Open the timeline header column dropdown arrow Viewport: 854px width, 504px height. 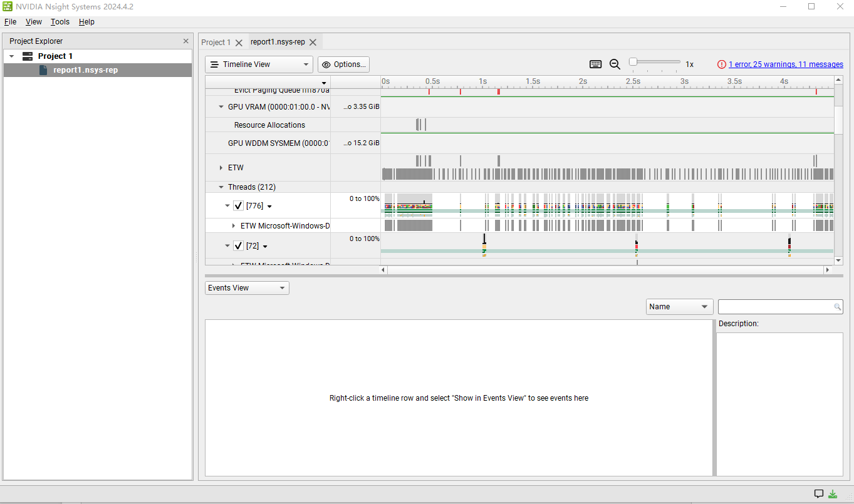[x=324, y=83]
